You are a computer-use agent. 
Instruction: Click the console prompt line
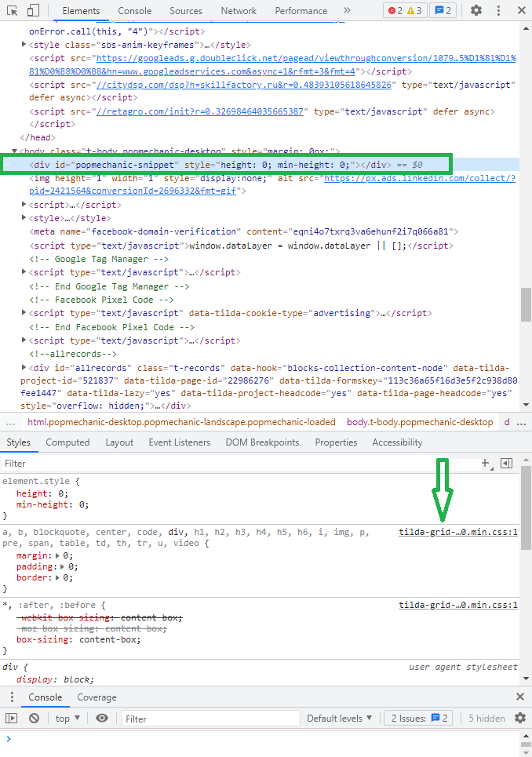(x=261, y=739)
